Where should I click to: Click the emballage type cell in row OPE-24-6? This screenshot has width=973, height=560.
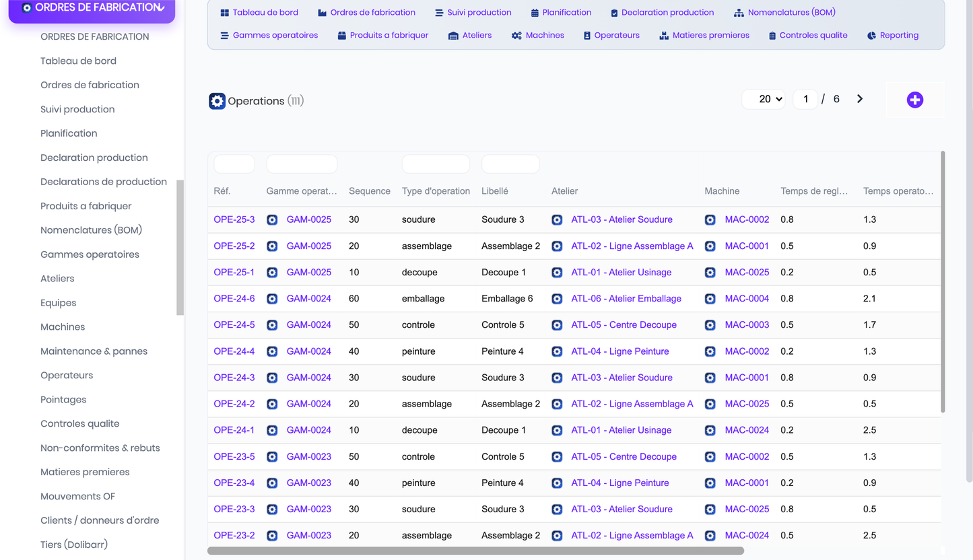[424, 299]
